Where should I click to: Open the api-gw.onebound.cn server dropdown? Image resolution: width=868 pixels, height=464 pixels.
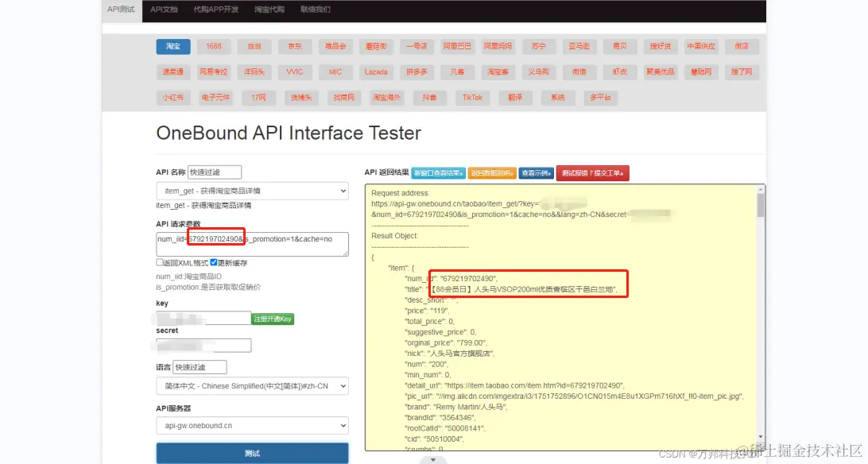click(253, 425)
